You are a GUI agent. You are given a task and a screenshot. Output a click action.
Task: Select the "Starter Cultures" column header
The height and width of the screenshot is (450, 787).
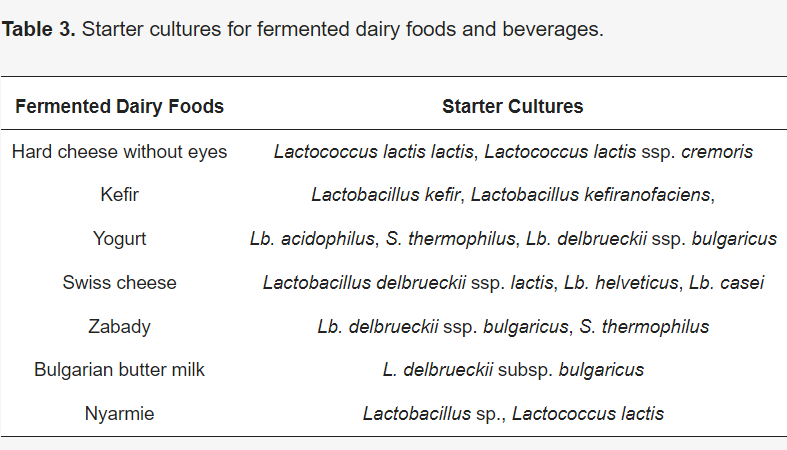tap(512, 106)
